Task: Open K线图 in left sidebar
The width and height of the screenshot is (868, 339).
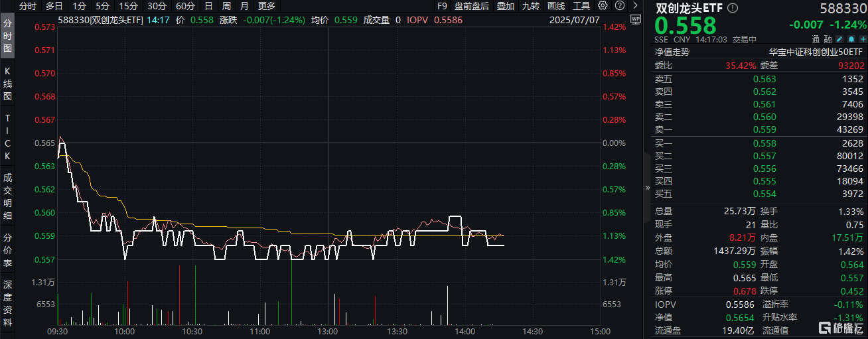Action: pyautogui.click(x=7, y=83)
